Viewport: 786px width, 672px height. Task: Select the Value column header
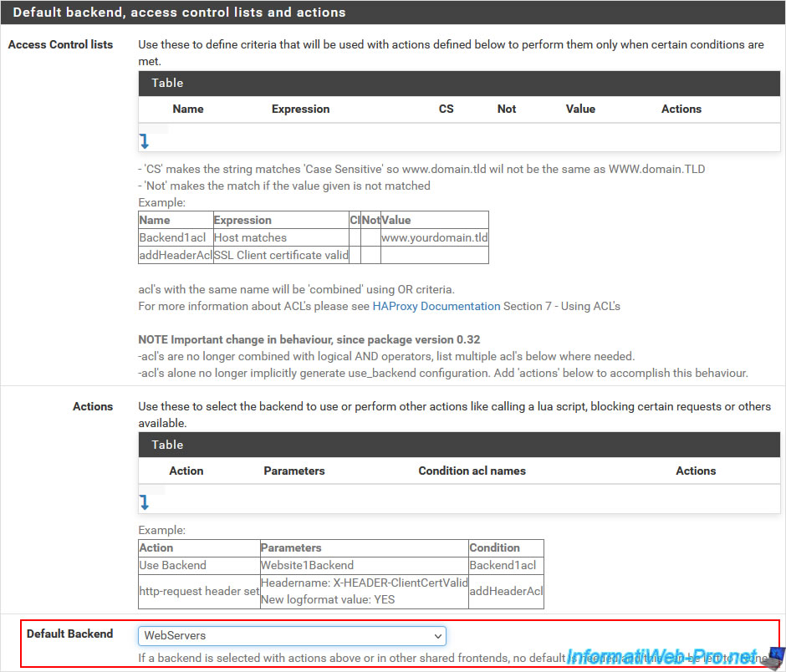point(580,109)
